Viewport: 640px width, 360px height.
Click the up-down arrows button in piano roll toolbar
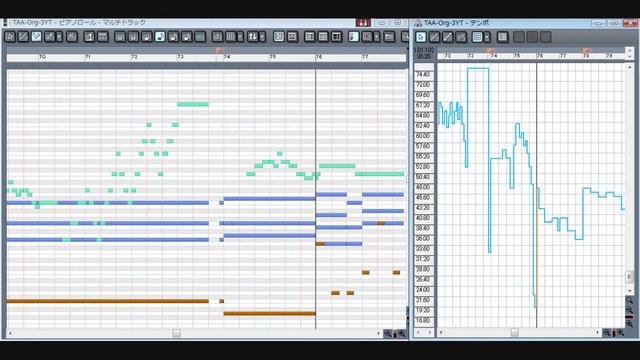coord(253,37)
